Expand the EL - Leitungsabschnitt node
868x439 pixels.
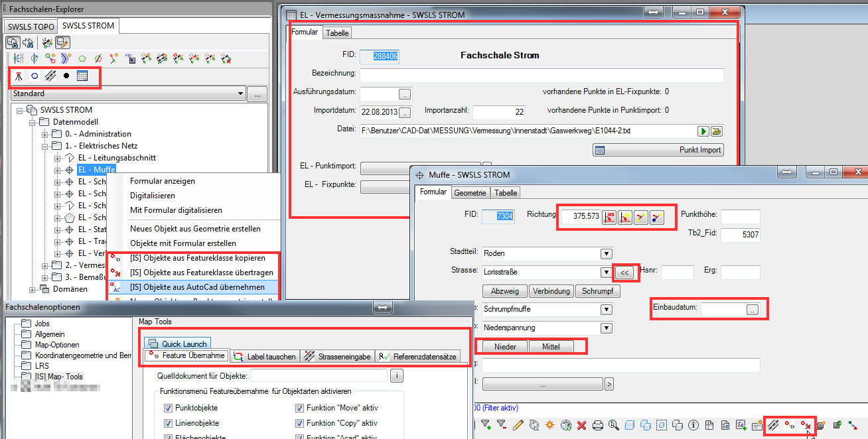coord(58,158)
